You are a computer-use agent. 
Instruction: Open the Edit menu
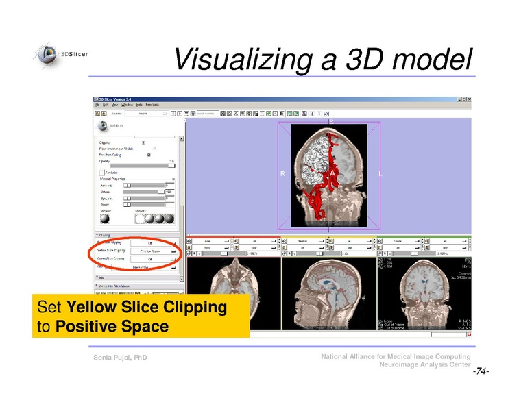pyautogui.click(x=106, y=105)
